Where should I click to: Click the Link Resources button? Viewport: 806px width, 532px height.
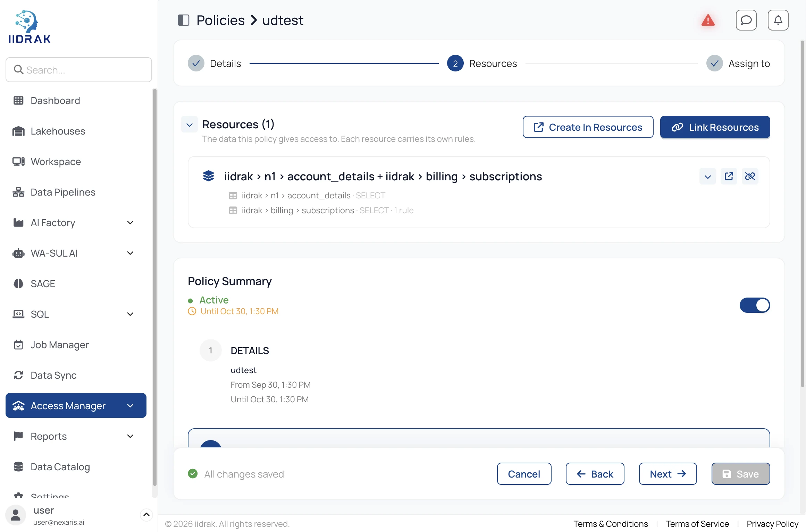[x=715, y=127]
